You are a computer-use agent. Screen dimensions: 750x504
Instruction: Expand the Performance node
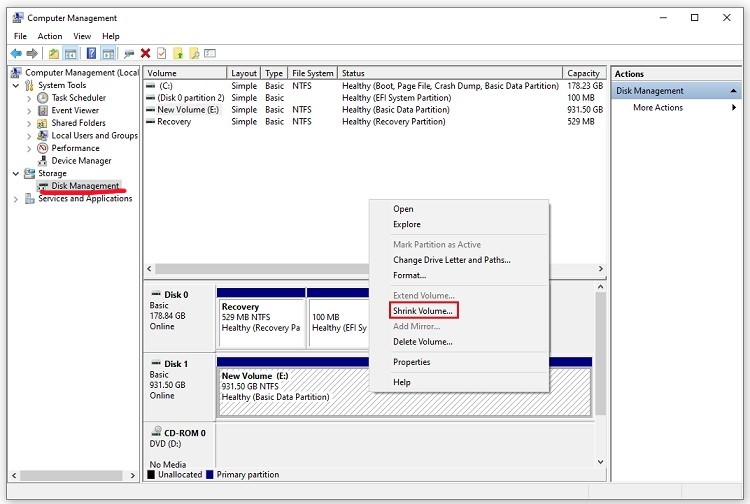29,149
